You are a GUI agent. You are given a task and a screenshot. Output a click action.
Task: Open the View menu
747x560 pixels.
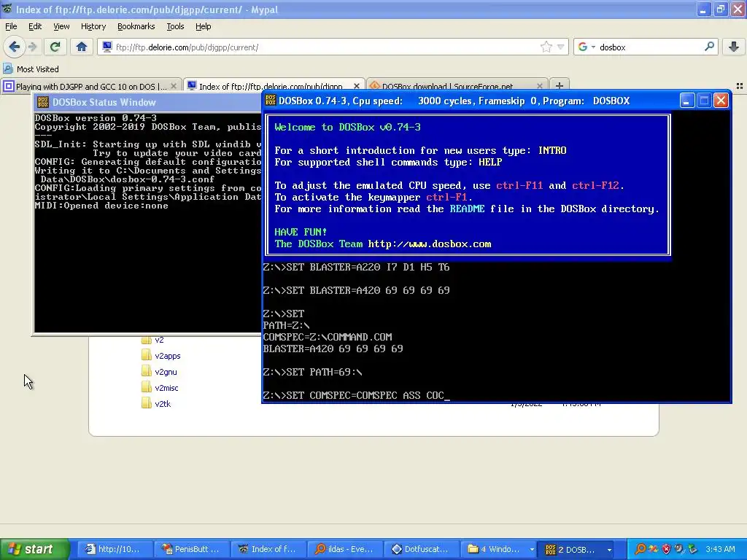click(61, 26)
